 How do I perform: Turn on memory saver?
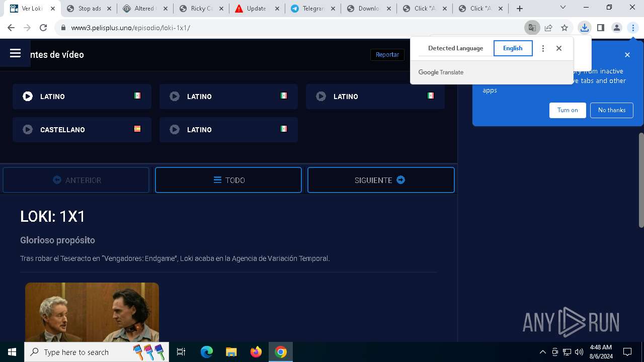(568, 110)
